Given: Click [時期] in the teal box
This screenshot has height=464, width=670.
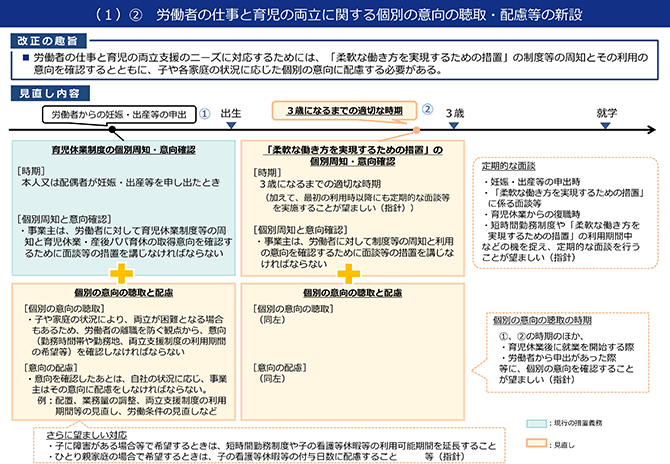Looking at the screenshot, I should coord(31,171).
